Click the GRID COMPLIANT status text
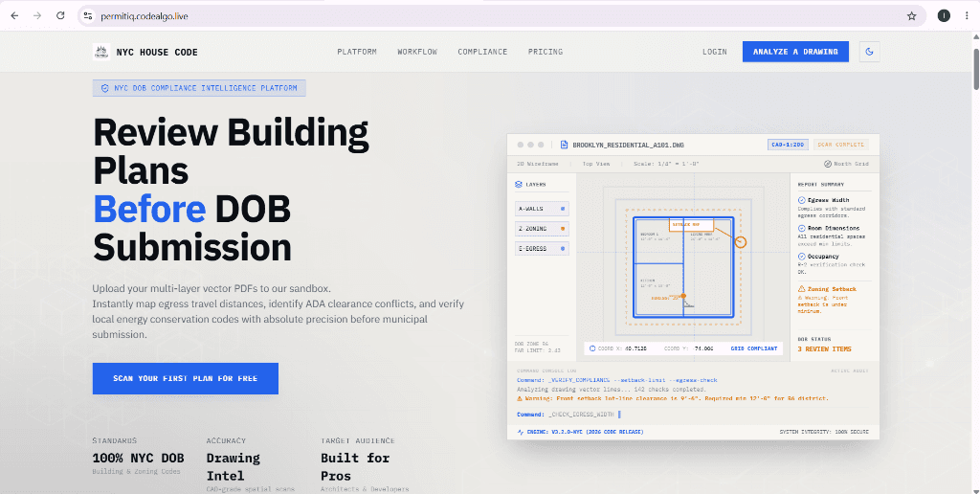The height and width of the screenshot is (494, 980). click(x=754, y=348)
